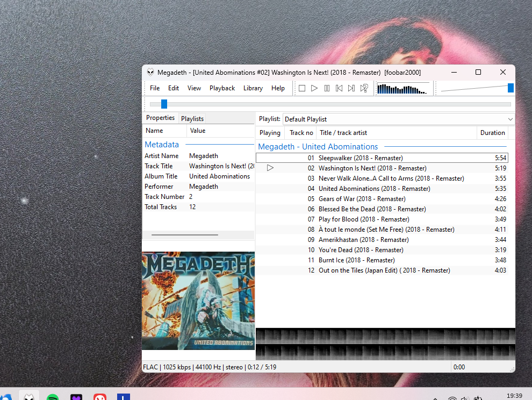This screenshot has width=532, height=400.
Task: Stop playback with the Stop button
Action: click(x=302, y=88)
